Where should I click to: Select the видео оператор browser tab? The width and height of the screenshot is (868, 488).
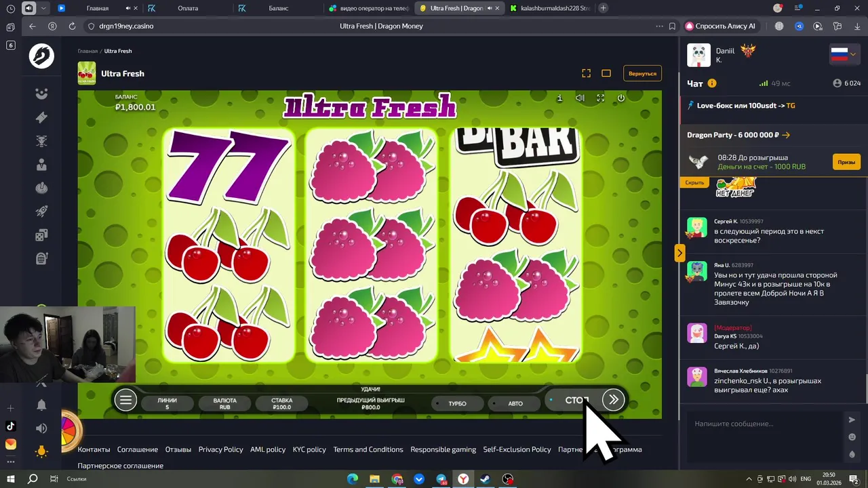[369, 8]
